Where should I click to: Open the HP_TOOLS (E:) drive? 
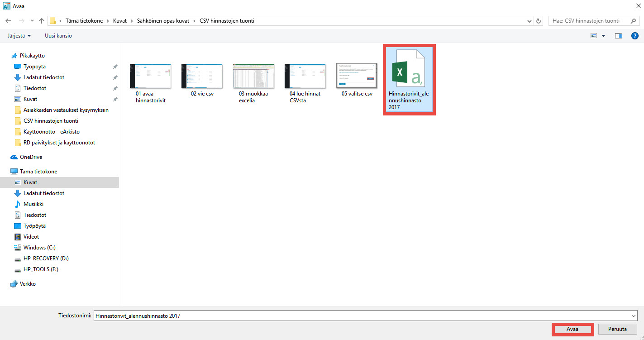coord(41,269)
